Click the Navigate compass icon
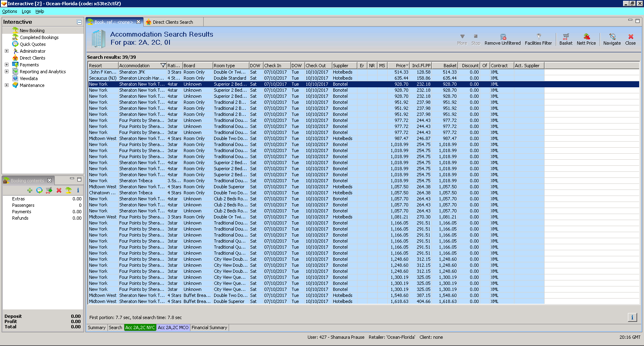Screen dimensions: 644x346 pos(612,37)
